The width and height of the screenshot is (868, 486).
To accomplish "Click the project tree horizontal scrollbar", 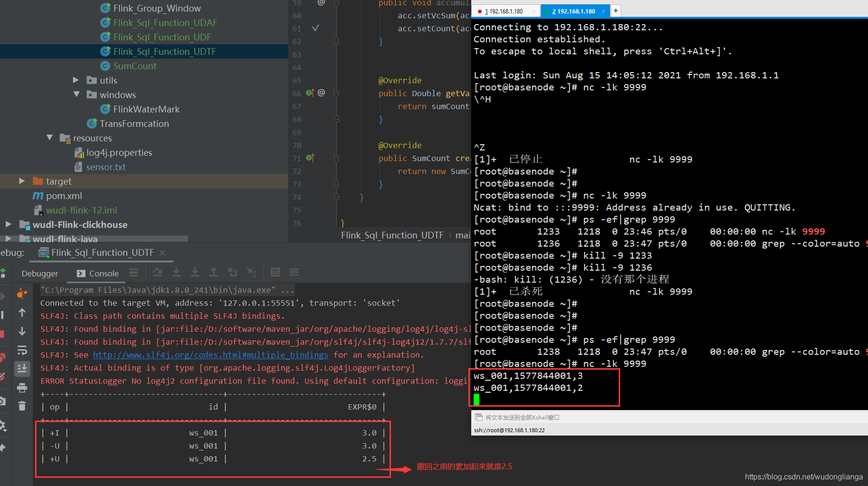I will [94, 238].
